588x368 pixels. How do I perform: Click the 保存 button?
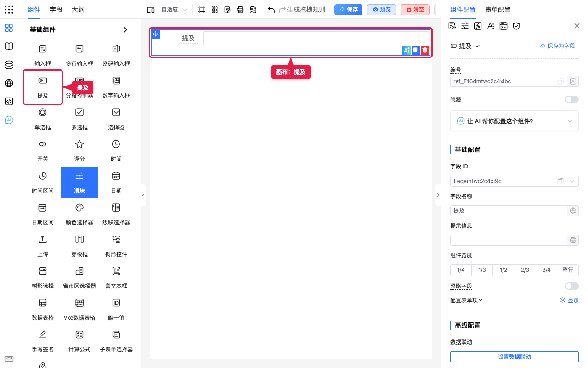pyautogui.click(x=349, y=10)
